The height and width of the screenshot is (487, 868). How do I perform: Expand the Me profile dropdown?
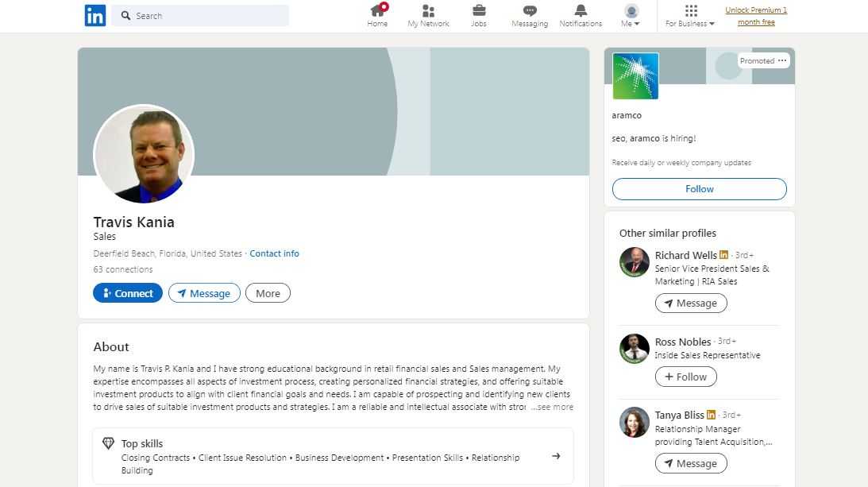click(631, 16)
